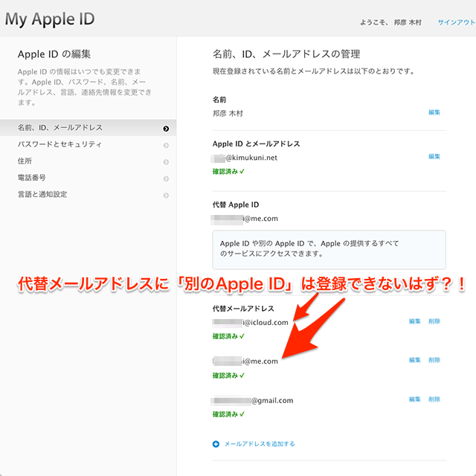This screenshot has width=476, height=476.
Task: Click the メールアドレスを追加する link
Action: (x=260, y=444)
